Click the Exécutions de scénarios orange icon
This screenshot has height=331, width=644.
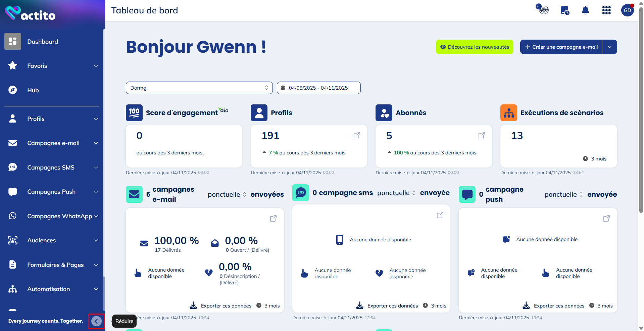508,113
